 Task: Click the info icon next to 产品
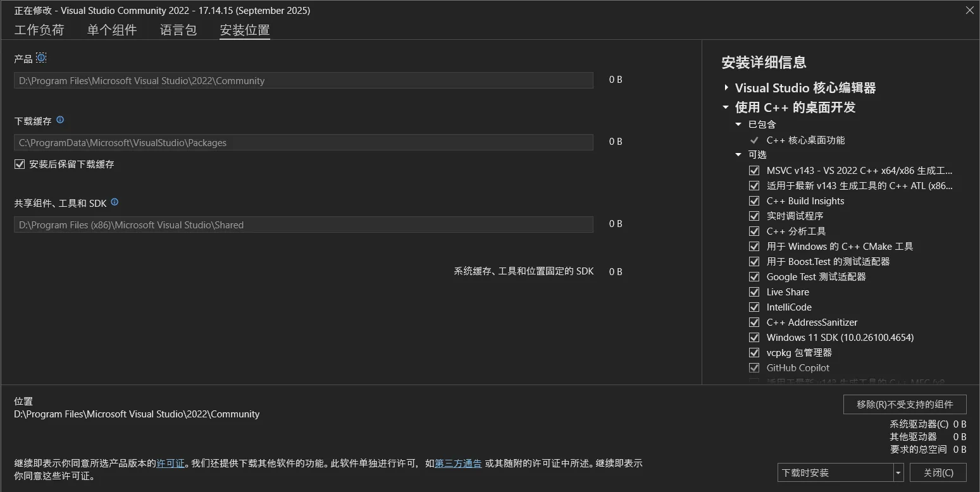(x=41, y=58)
